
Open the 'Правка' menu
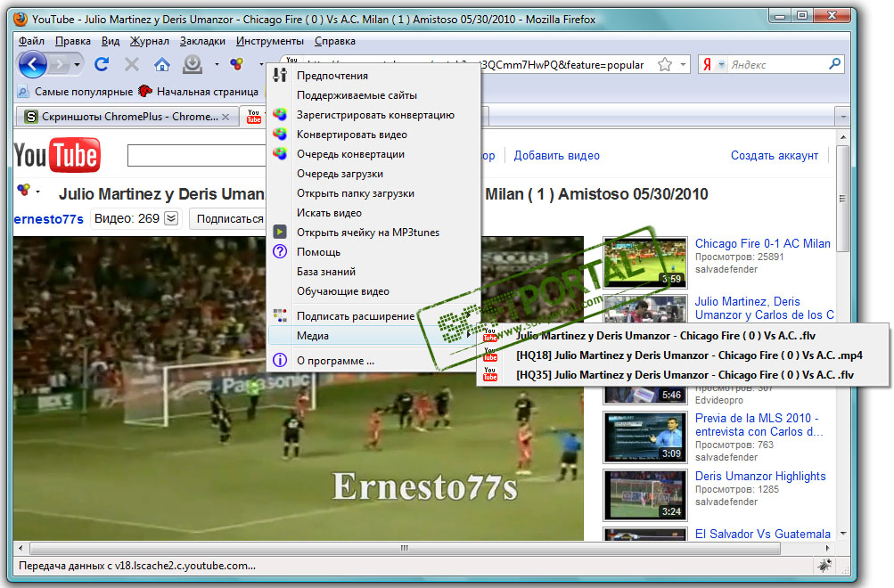point(73,41)
